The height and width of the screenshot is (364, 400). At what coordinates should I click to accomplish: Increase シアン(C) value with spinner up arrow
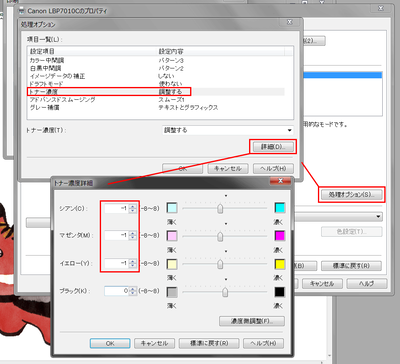[x=133, y=206]
